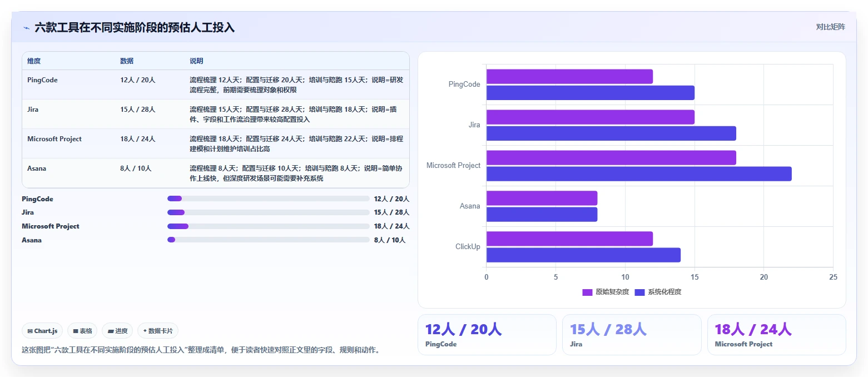Click the 进度 tag chip

pyautogui.click(x=117, y=331)
